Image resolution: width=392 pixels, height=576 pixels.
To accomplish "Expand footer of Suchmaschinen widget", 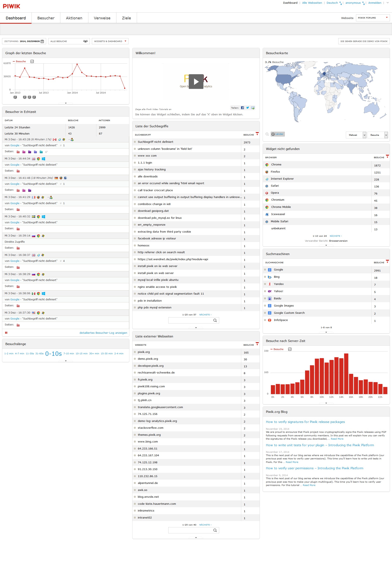I will tap(326, 332).
